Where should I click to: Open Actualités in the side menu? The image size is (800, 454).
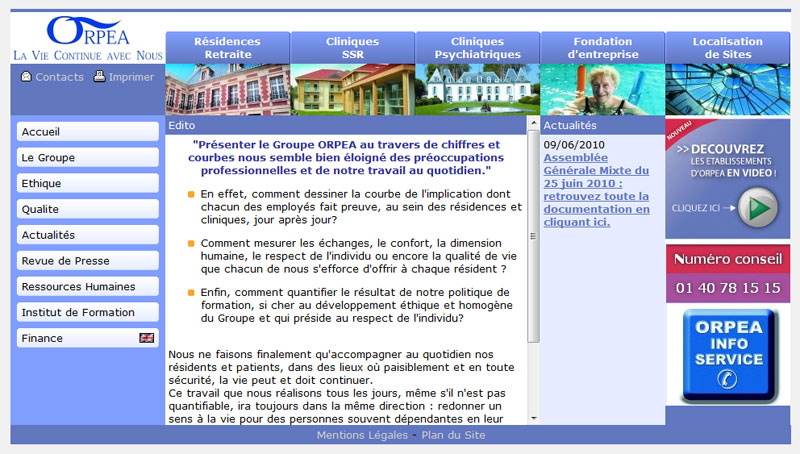coord(88,235)
